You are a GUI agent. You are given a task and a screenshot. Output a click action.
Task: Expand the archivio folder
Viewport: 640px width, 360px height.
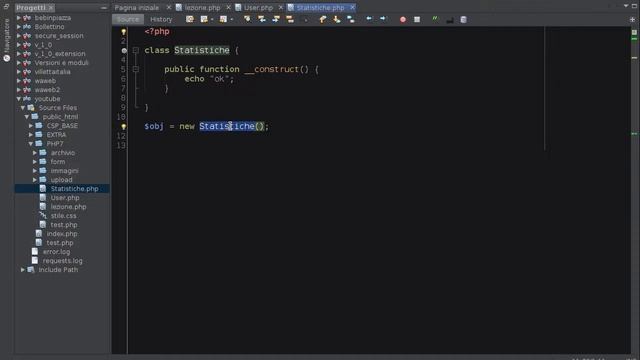pos(35,153)
